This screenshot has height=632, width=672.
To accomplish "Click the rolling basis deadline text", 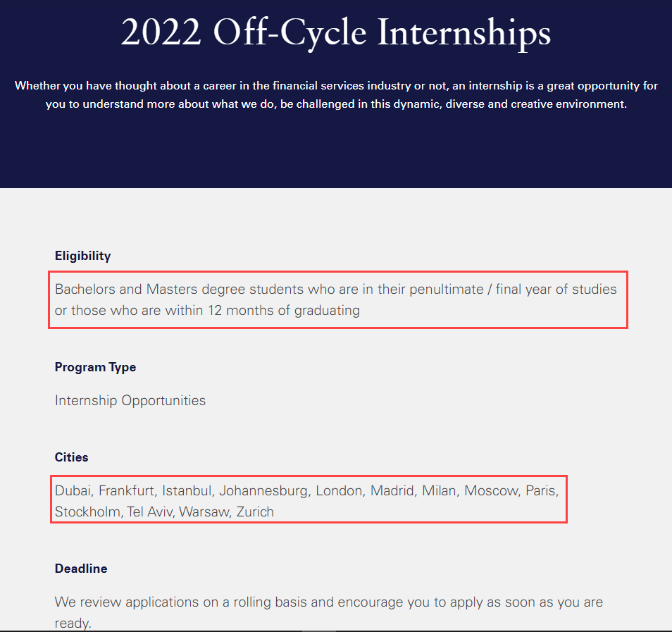I will tap(329, 612).
